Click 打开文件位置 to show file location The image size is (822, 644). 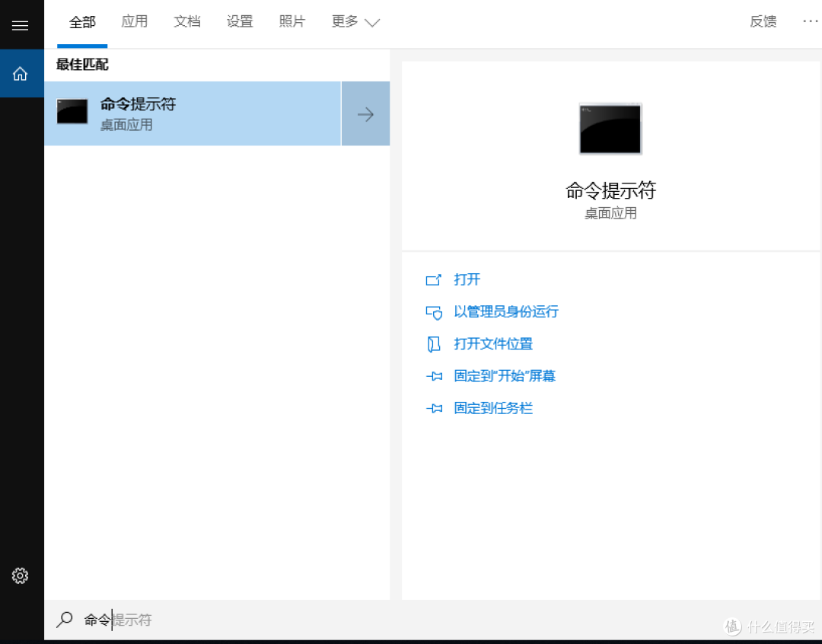pyautogui.click(x=493, y=343)
